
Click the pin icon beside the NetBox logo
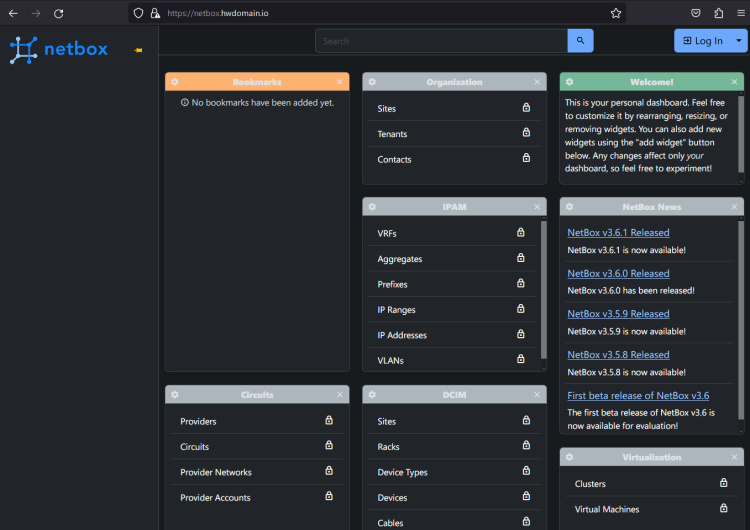coord(138,50)
